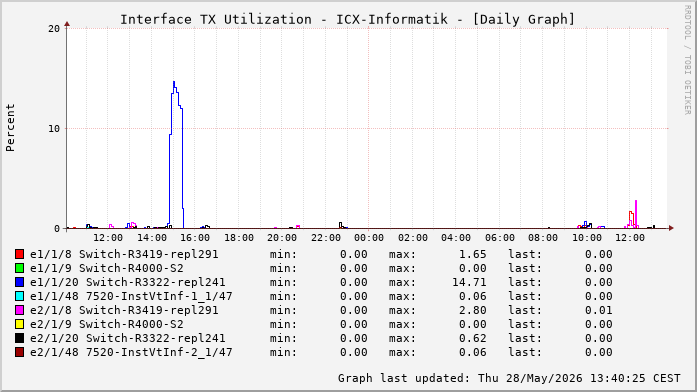697x392 pixels.
Task: Click the 22:00 x-axis time label
Action: (325, 238)
